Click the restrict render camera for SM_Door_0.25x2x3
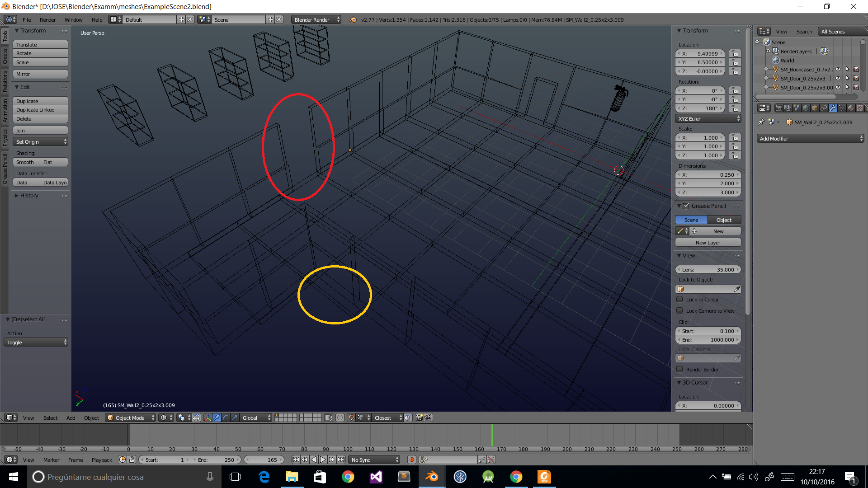The image size is (868, 488). 856,78
